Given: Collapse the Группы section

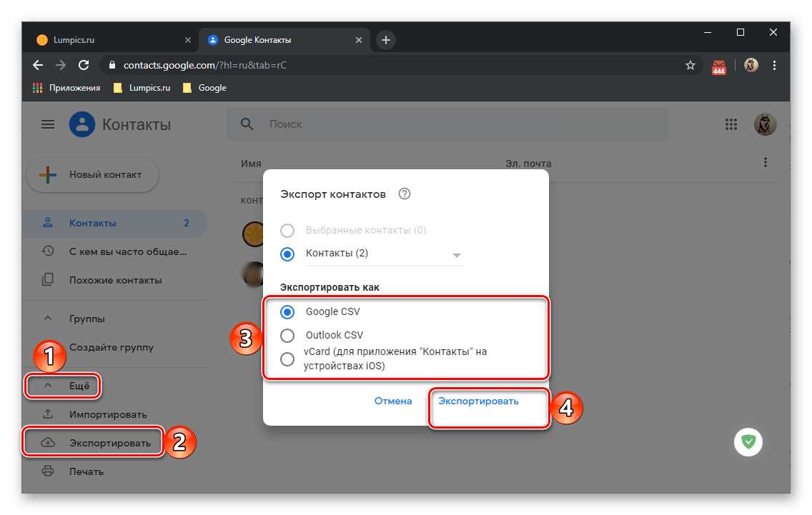Looking at the screenshot, I should pyautogui.click(x=48, y=319).
